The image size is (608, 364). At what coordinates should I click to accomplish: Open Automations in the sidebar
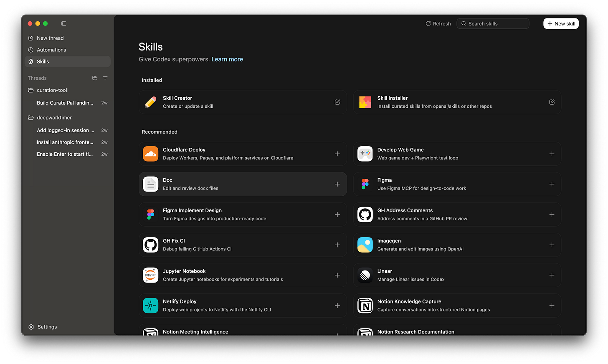(68, 50)
